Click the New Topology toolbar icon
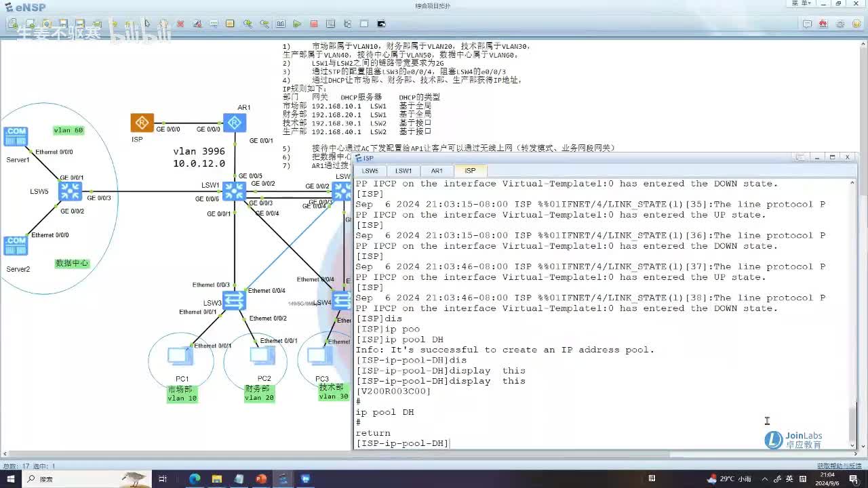 14,24
